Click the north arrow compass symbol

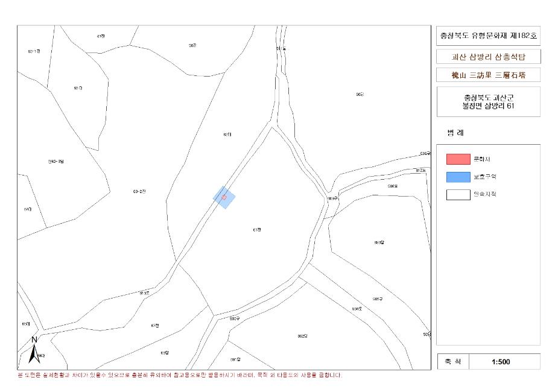pyautogui.click(x=34, y=350)
